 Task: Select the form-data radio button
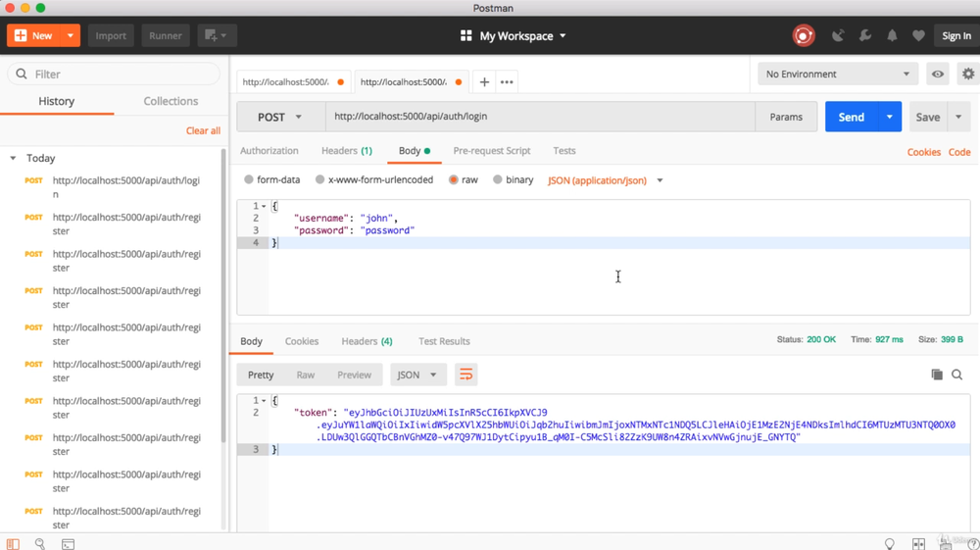point(249,180)
